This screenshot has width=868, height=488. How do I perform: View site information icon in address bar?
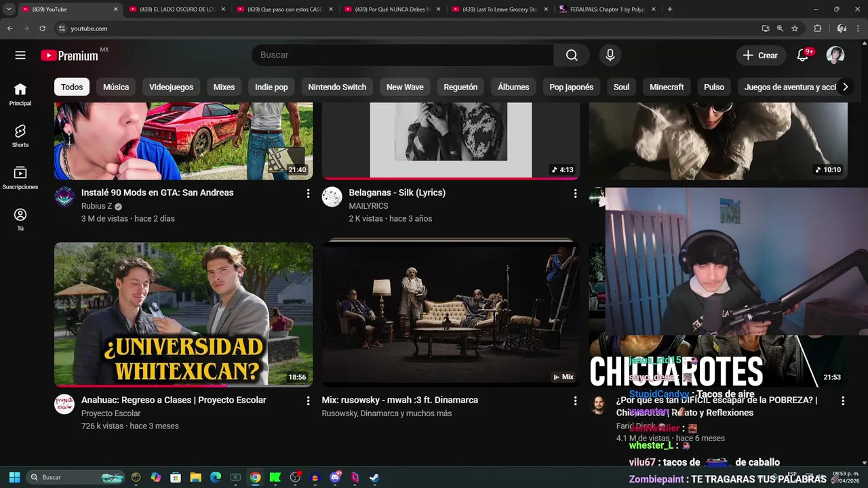pos(62,28)
